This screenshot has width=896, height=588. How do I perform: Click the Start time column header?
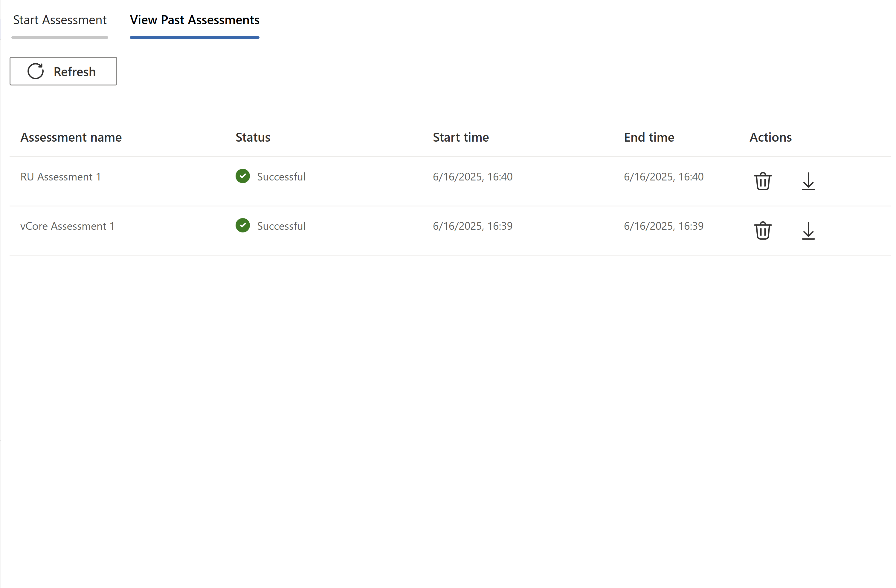(x=461, y=137)
